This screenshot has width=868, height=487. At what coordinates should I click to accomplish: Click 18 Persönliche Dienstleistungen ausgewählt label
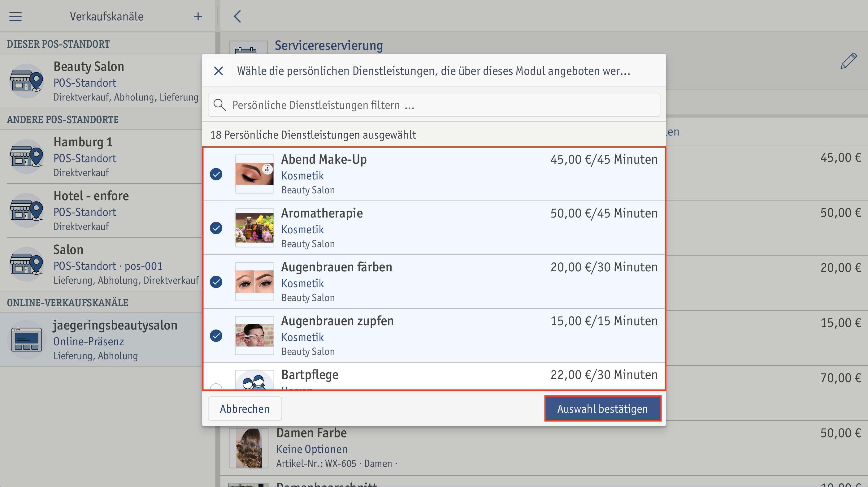(x=313, y=135)
